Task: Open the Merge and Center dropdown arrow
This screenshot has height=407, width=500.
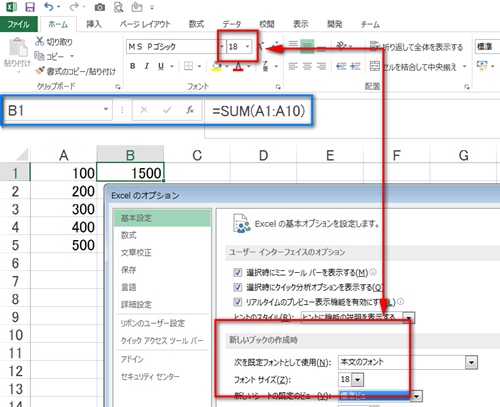Action: point(464,67)
